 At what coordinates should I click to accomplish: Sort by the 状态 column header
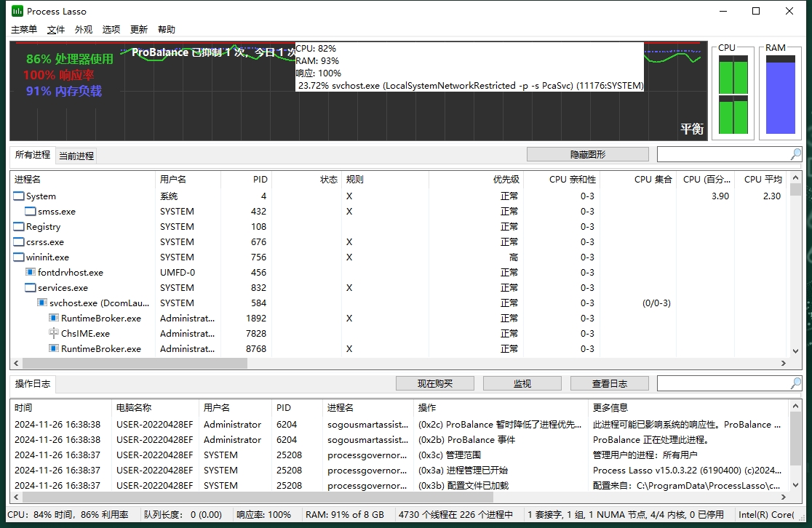pos(307,180)
